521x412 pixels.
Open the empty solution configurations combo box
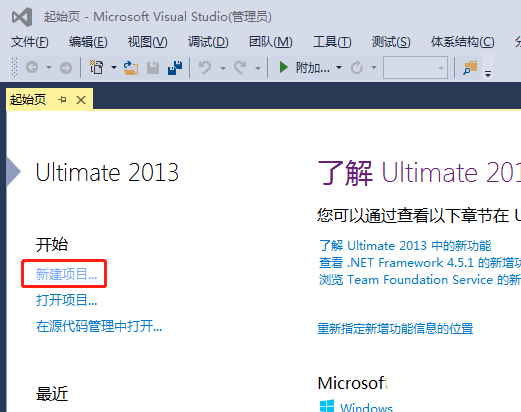(415, 68)
